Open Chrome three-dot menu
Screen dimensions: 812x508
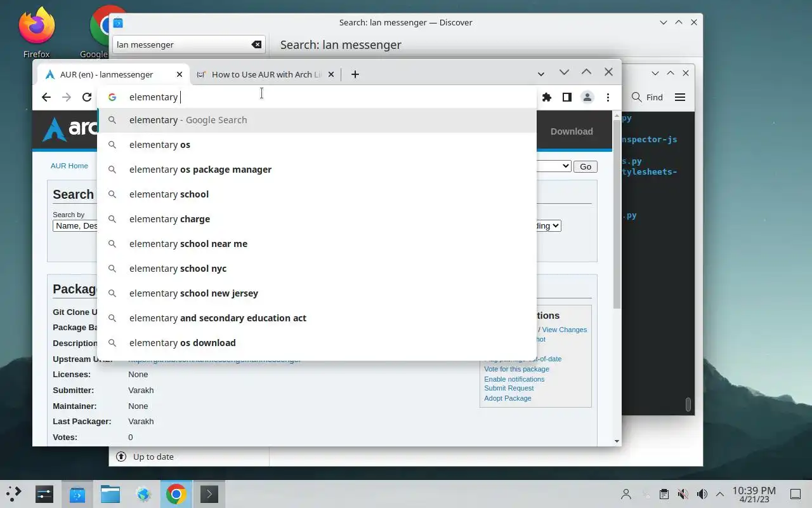tap(608, 97)
